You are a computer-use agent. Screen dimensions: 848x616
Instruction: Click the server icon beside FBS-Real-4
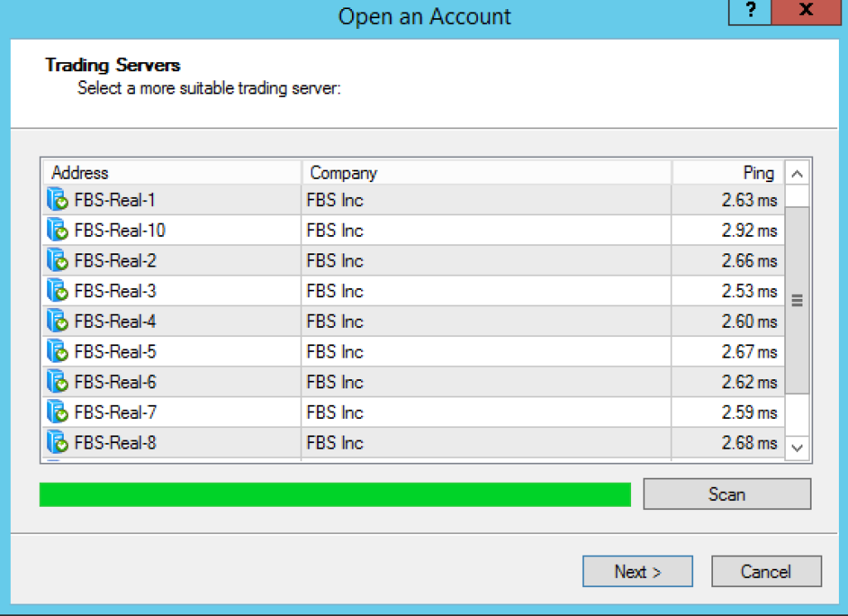click(57, 320)
